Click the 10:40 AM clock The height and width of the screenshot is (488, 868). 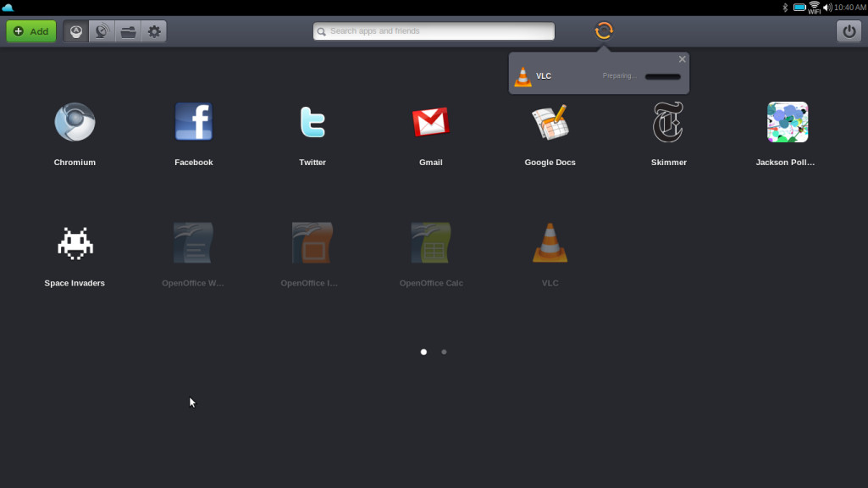[849, 7]
